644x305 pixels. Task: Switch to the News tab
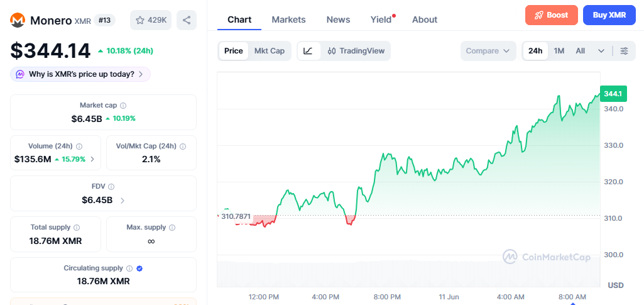338,19
